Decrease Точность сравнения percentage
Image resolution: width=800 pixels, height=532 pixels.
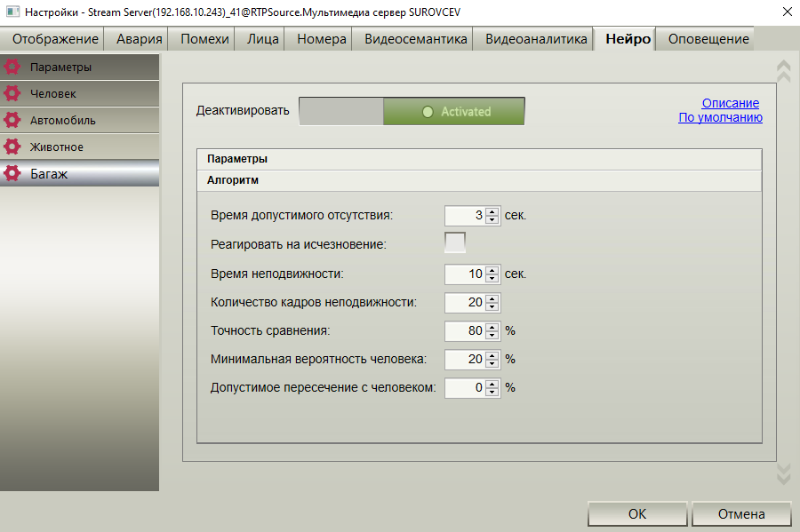point(492,336)
